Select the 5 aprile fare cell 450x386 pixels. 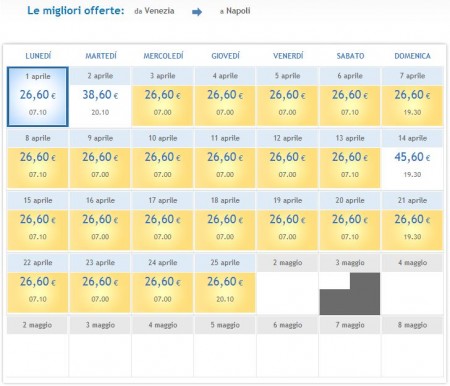point(287,97)
